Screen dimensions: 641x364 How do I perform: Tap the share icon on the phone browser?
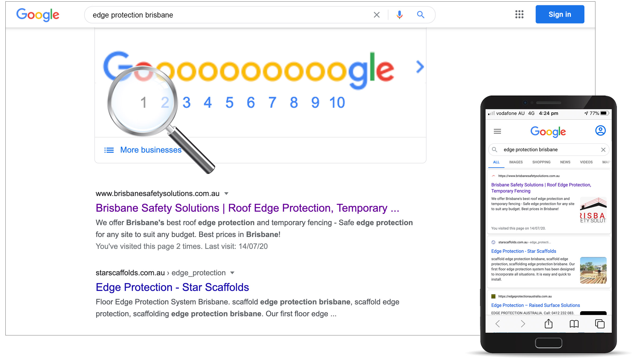548,324
